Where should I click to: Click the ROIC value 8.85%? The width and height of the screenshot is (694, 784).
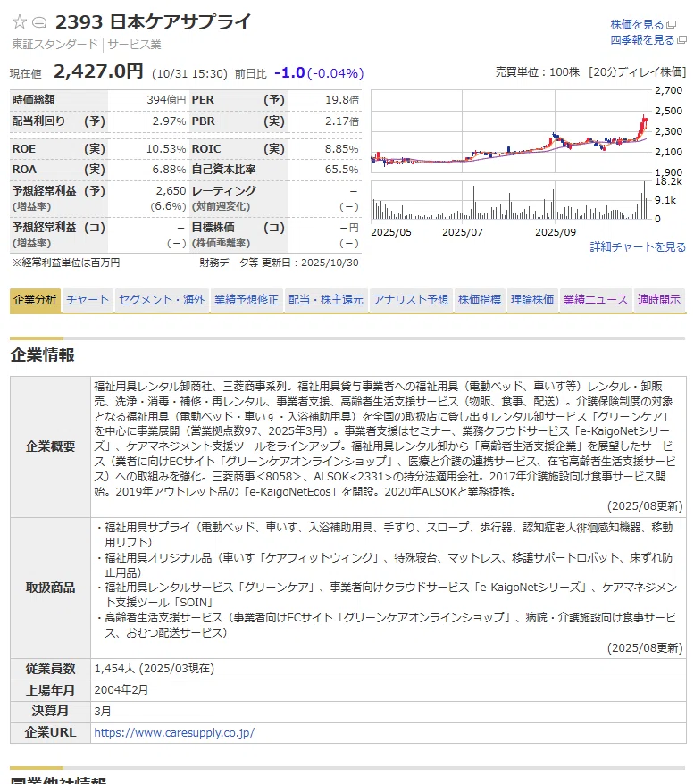[x=341, y=149]
